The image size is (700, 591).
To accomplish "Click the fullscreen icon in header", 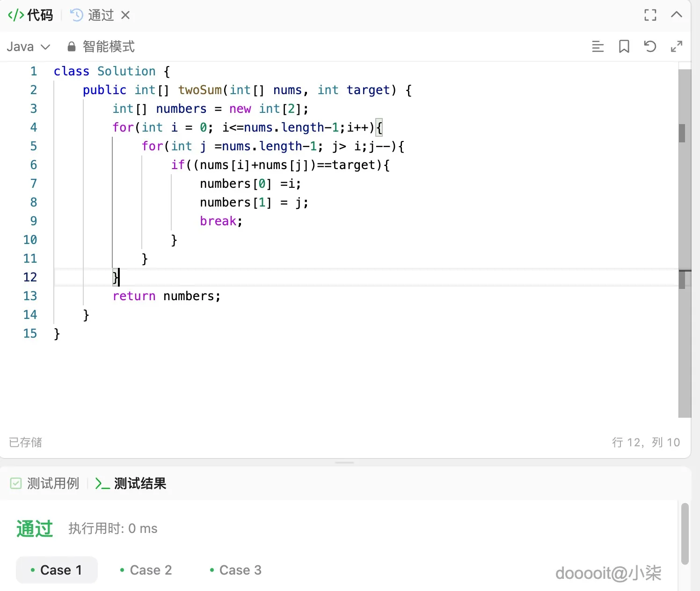I will 650,15.
